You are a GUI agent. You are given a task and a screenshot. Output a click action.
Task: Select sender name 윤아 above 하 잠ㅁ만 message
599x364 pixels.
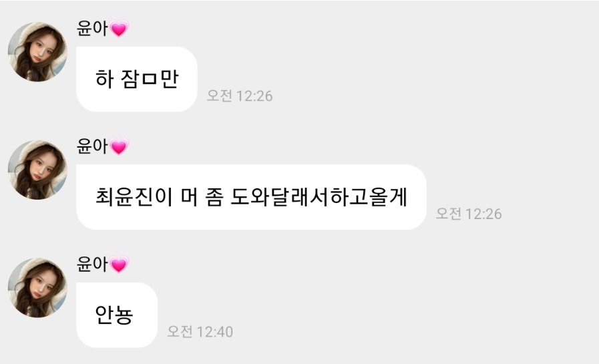[92, 28]
